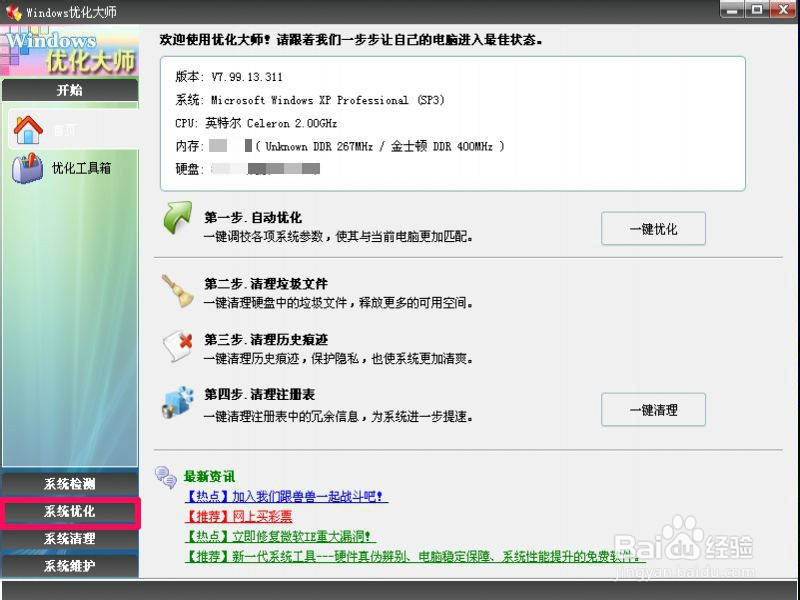
Task: Expand the 开始 section header
Action: [x=70, y=90]
